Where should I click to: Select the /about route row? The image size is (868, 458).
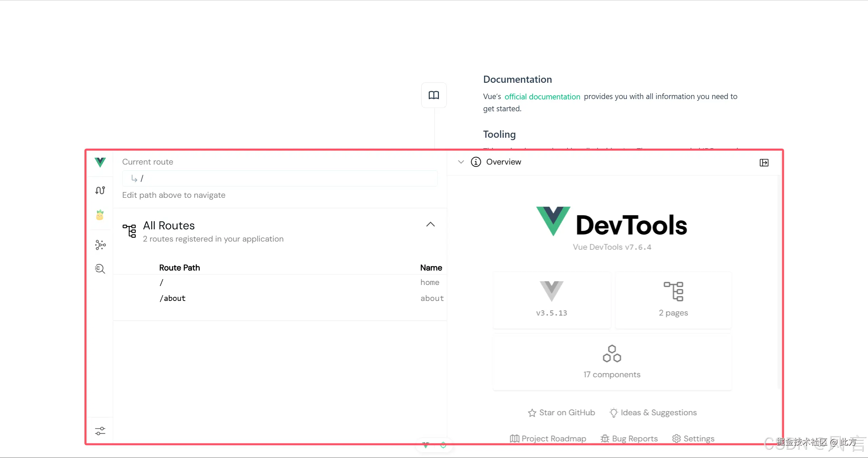(x=173, y=298)
